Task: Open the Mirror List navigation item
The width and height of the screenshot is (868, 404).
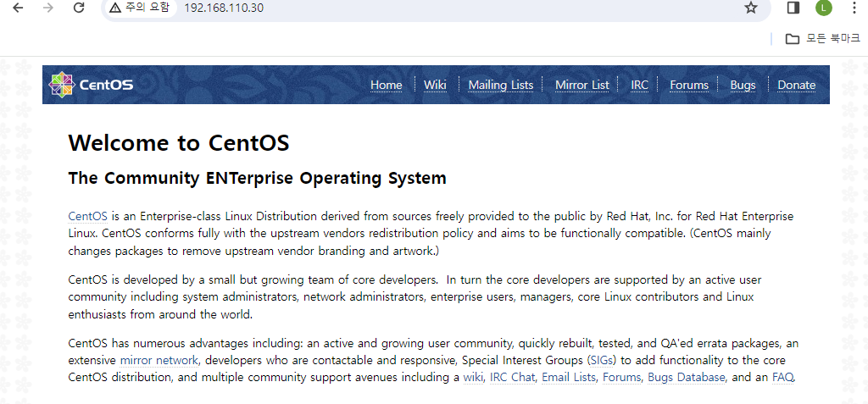Action: point(581,86)
